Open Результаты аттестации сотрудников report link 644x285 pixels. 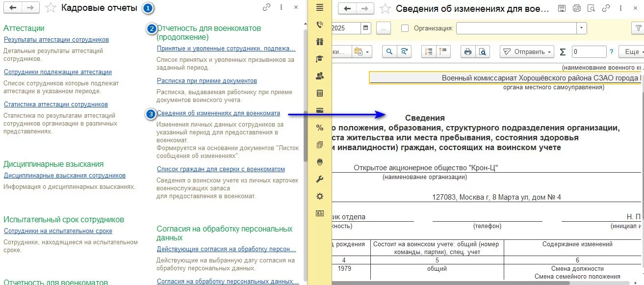(x=56, y=40)
